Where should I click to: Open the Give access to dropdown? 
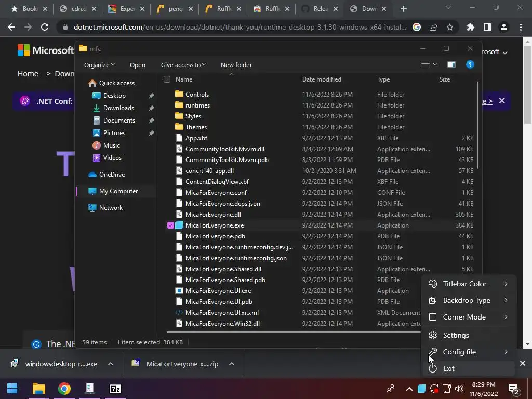click(183, 65)
